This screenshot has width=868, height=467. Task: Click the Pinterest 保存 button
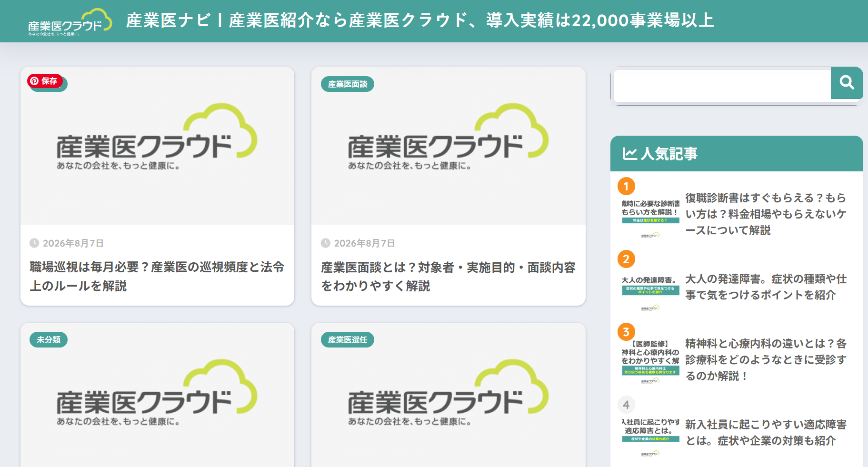[x=45, y=81]
